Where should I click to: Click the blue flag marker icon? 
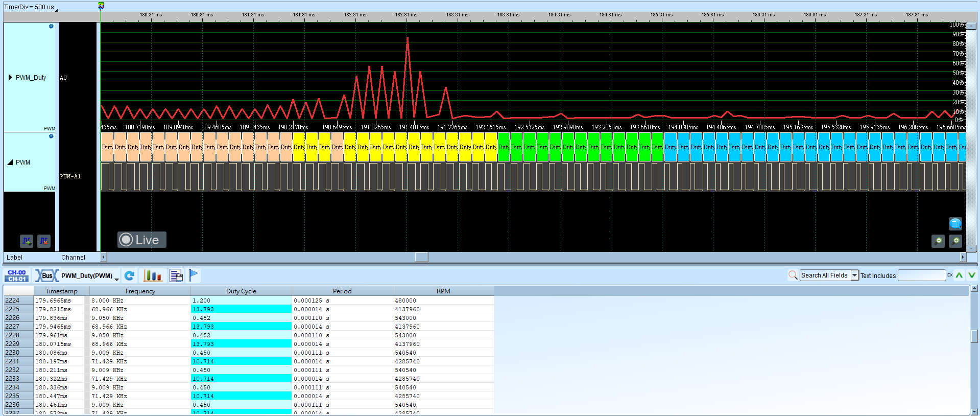(194, 275)
